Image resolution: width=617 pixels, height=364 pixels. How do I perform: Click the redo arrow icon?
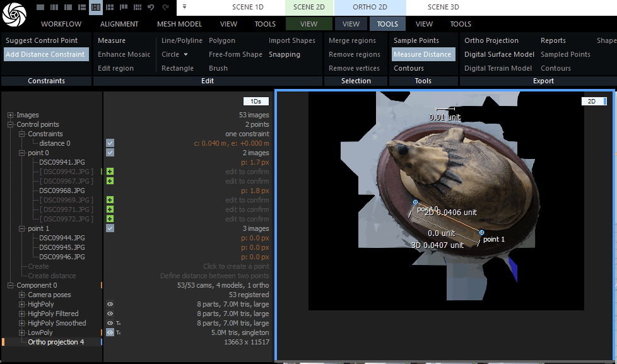click(165, 8)
